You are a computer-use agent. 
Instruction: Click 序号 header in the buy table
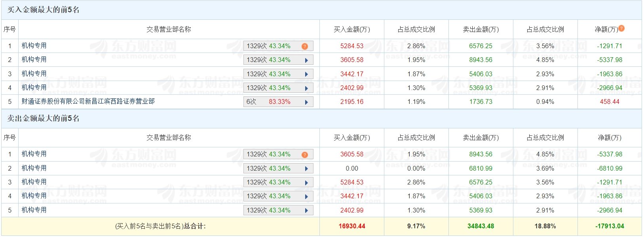click(9, 29)
